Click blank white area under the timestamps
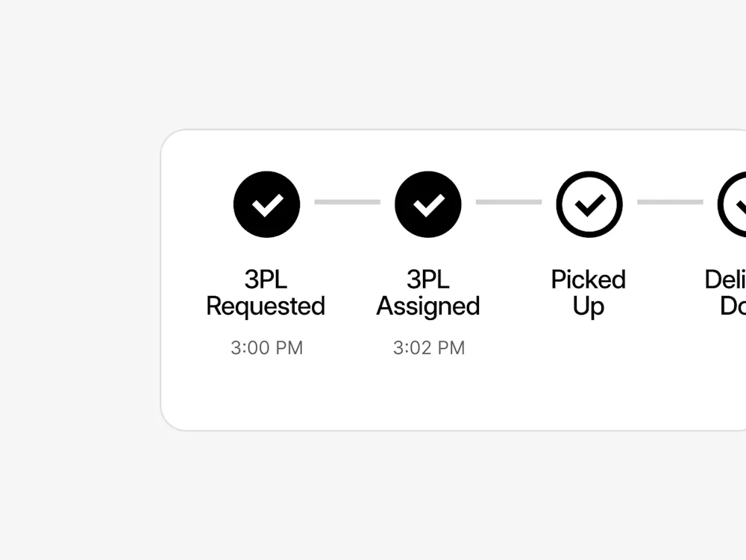 (448, 395)
